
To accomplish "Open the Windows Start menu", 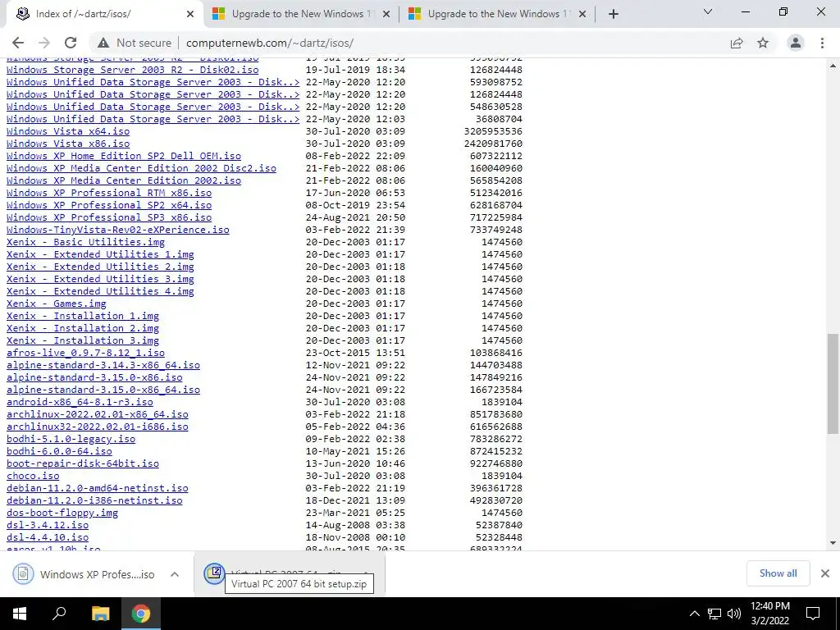I will point(20,614).
